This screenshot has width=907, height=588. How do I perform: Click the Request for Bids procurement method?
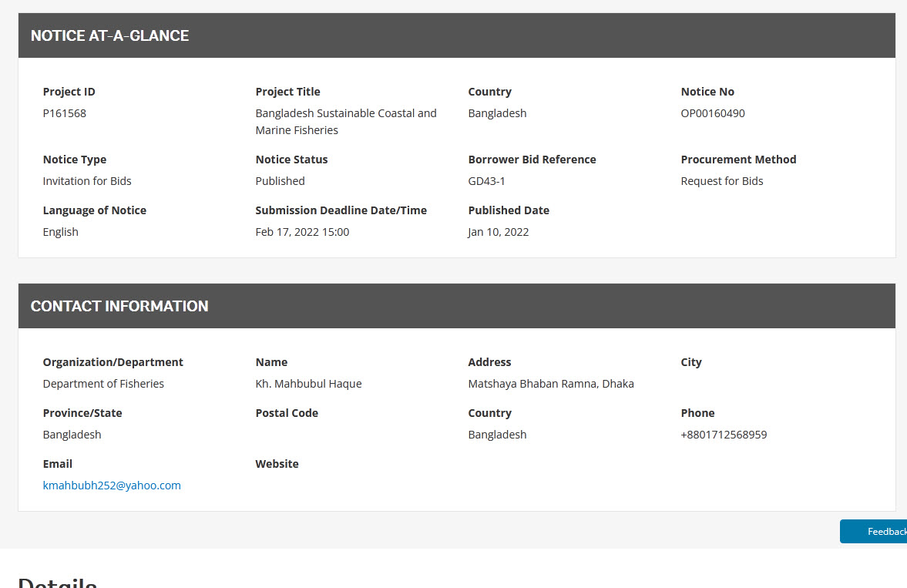722,181
